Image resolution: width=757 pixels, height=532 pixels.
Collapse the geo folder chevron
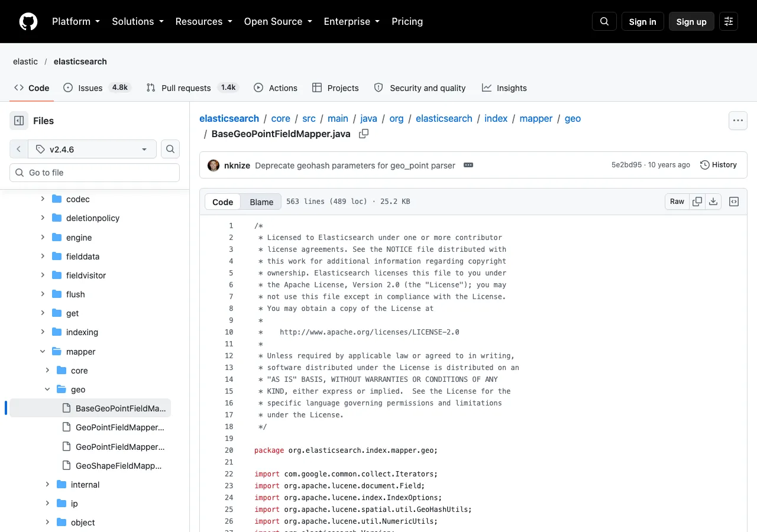click(47, 390)
